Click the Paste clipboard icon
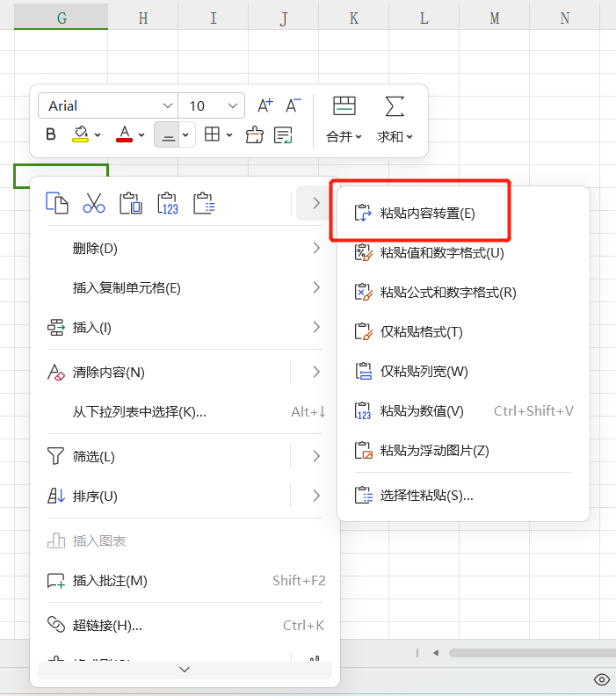 pyautogui.click(x=130, y=203)
